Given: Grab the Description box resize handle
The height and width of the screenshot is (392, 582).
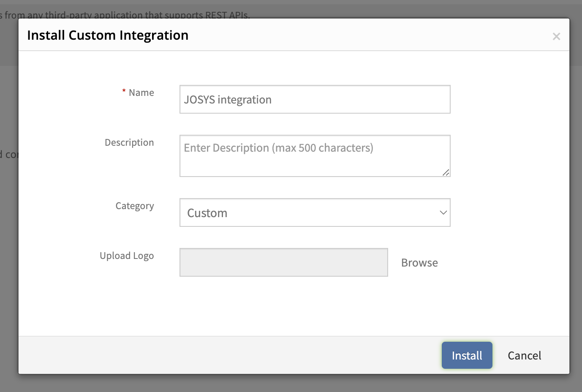Looking at the screenshot, I should pos(446,172).
